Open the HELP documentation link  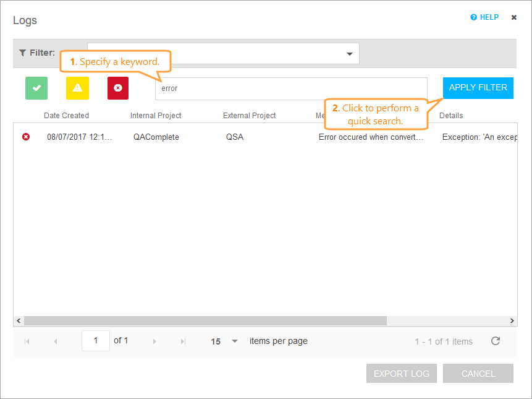tap(488, 17)
